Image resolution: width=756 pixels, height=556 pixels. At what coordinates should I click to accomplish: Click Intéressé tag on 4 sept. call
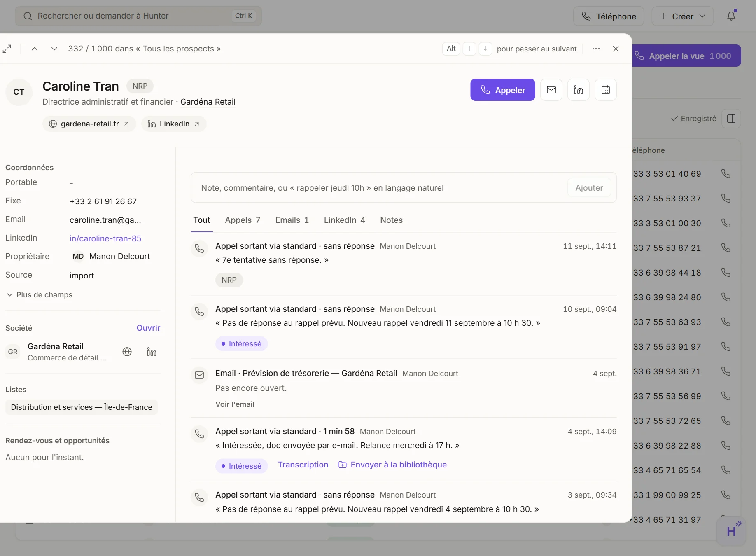(x=241, y=466)
